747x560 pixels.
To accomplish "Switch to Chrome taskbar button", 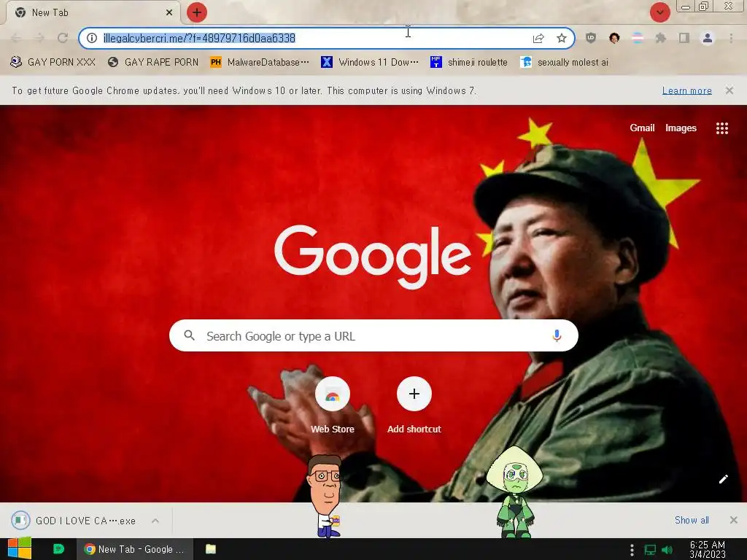I will [135, 549].
